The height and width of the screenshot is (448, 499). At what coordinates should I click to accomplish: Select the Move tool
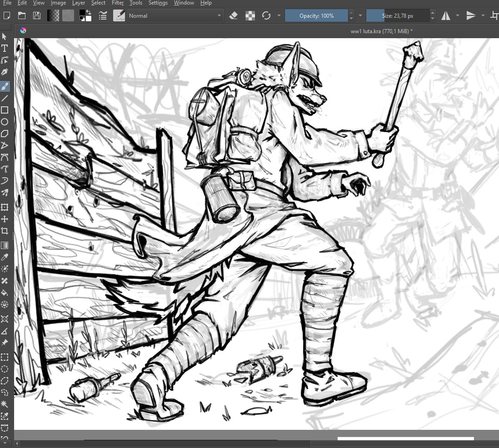pyautogui.click(x=5, y=219)
